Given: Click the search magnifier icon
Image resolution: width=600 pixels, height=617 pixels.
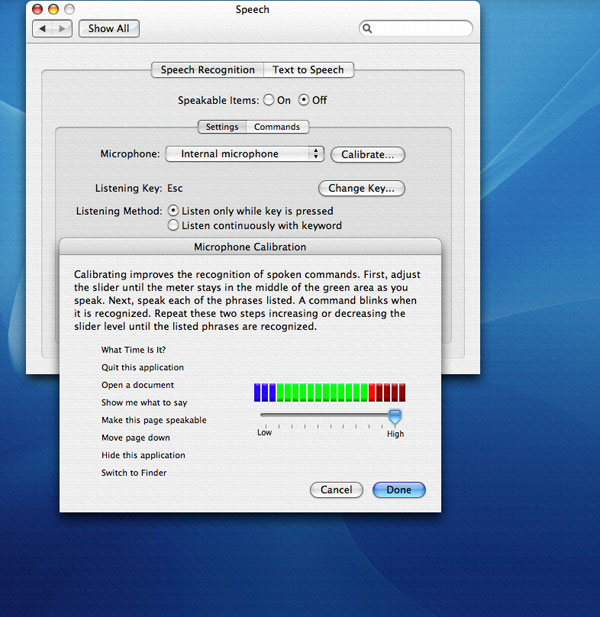Looking at the screenshot, I should [x=367, y=28].
